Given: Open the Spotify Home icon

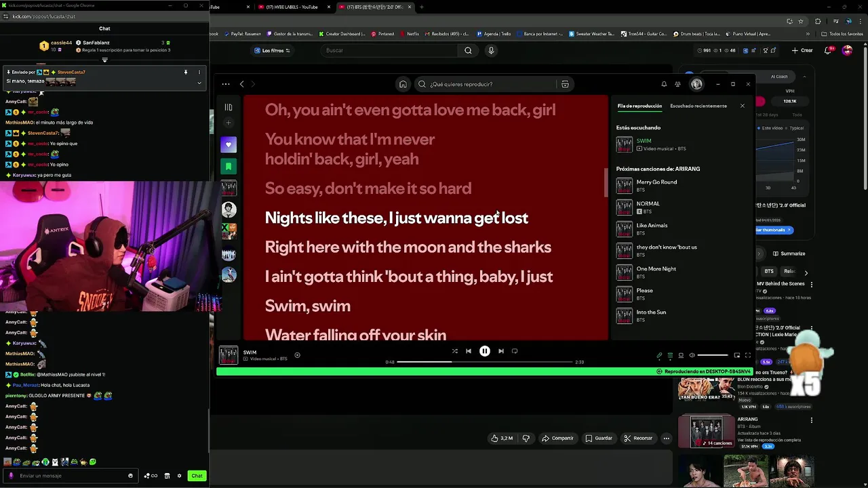Looking at the screenshot, I should pos(403,84).
